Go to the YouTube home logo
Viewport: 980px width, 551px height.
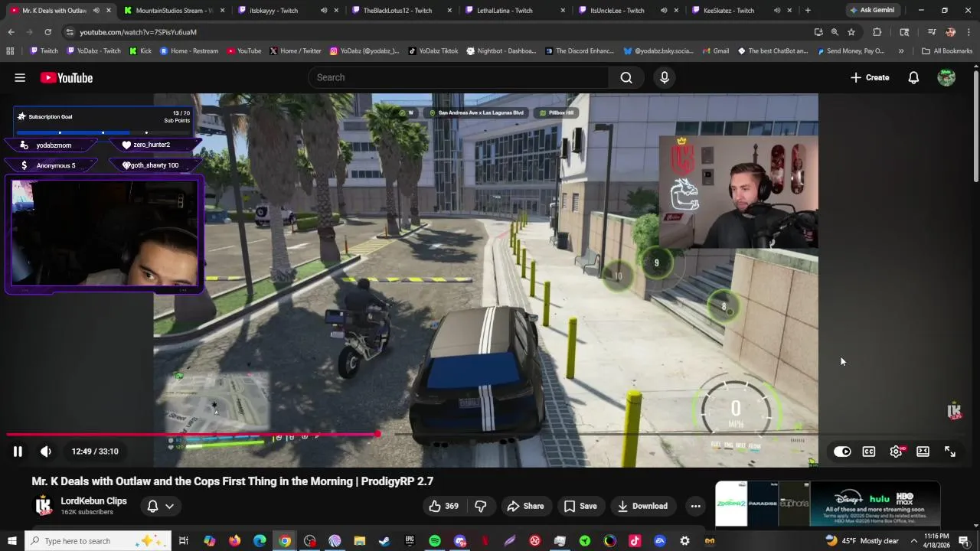[x=67, y=77]
